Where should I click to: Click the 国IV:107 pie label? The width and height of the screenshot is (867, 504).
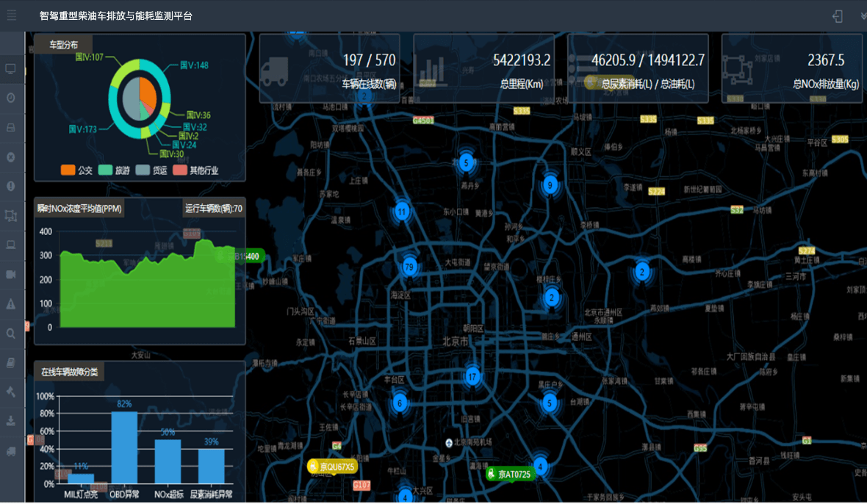[x=90, y=57]
